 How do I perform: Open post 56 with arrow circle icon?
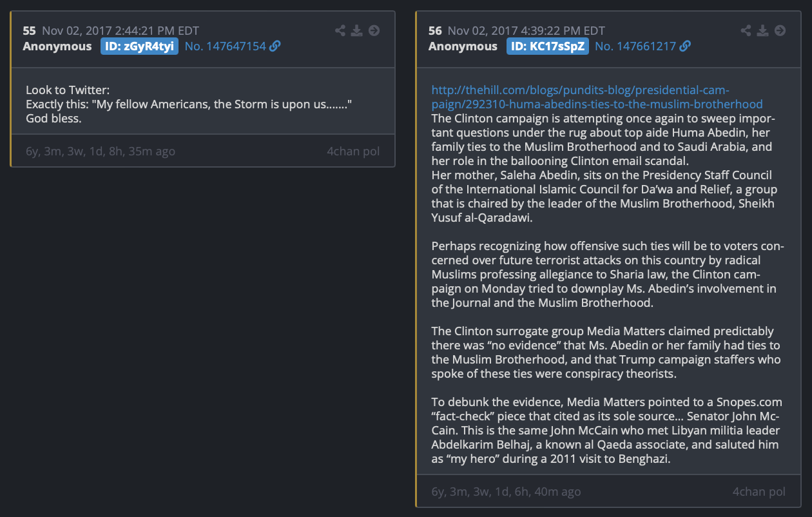tap(780, 30)
